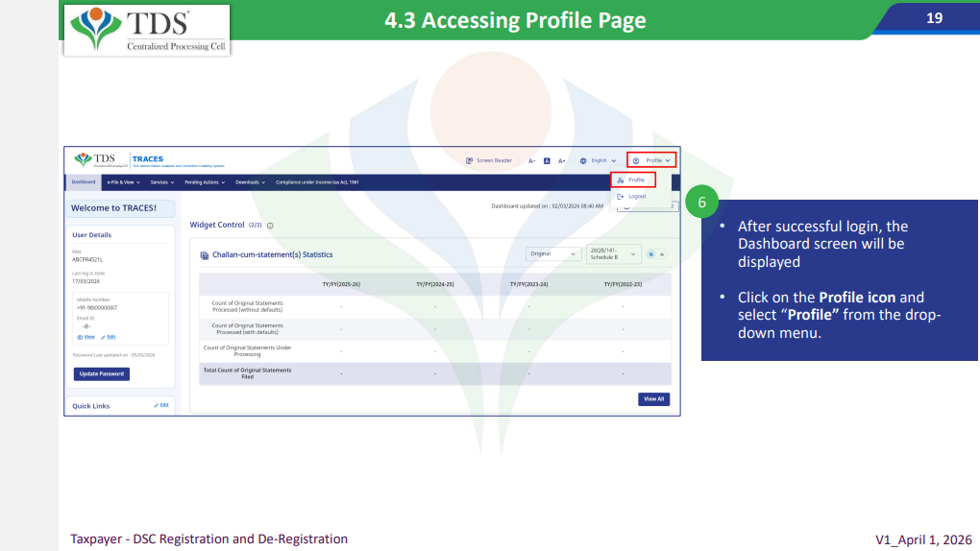Click the Challan-cum-statement(s) Statistics widget icon
Viewport: 980px width, 551px height.
(204, 254)
